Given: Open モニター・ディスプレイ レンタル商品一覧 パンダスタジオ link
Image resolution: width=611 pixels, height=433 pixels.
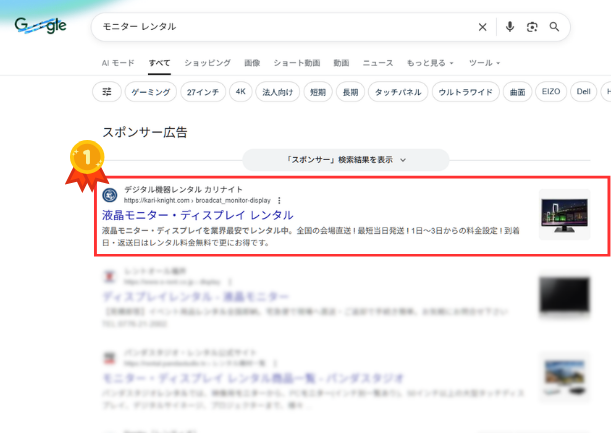Looking at the screenshot, I should tap(253, 378).
